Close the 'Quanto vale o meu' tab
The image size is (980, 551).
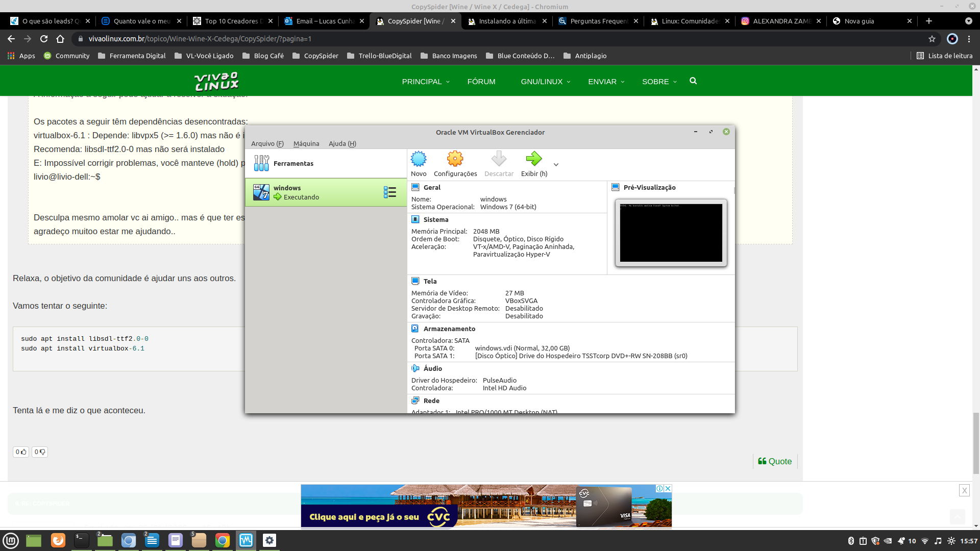pyautogui.click(x=179, y=21)
